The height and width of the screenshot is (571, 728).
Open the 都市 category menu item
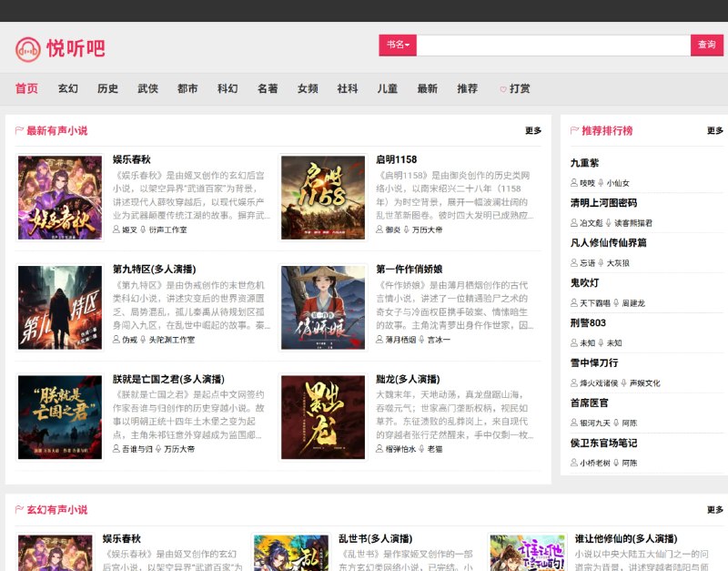(x=187, y=88)
